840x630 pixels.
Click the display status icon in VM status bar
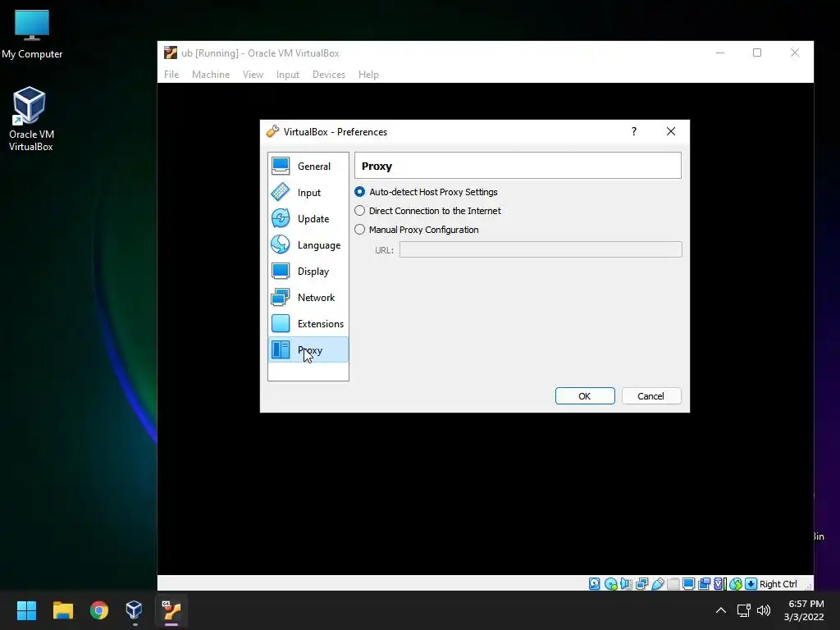tap(689, 584)
